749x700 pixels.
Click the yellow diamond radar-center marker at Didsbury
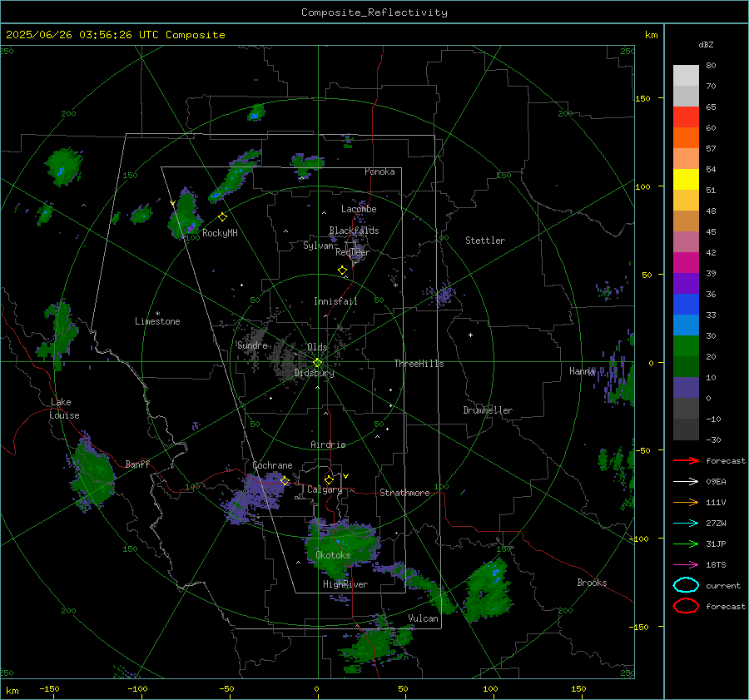point(317,363)
